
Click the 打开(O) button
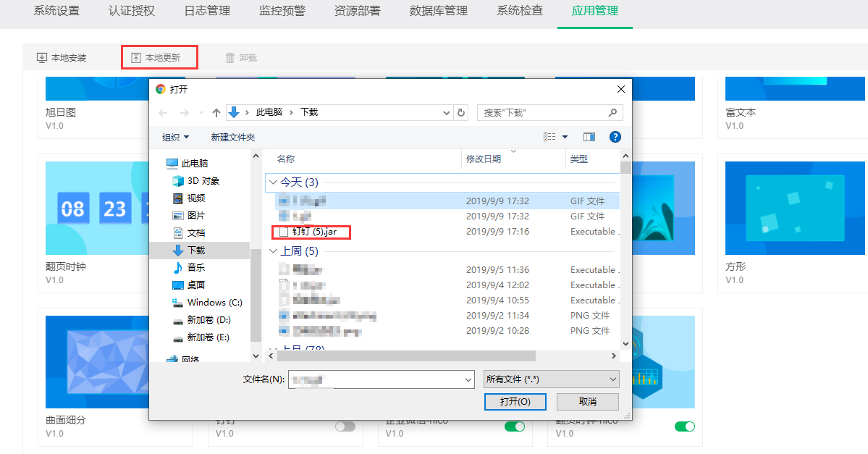515,401
